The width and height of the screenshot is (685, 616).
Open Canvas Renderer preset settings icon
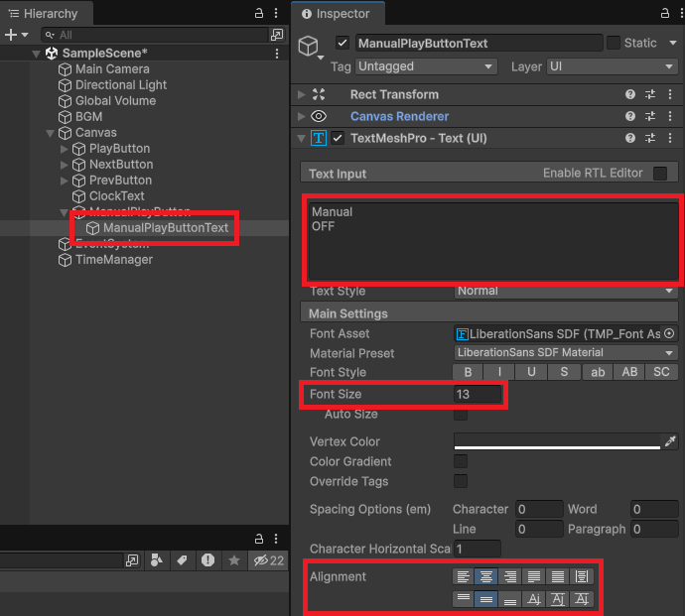(650, 117)
